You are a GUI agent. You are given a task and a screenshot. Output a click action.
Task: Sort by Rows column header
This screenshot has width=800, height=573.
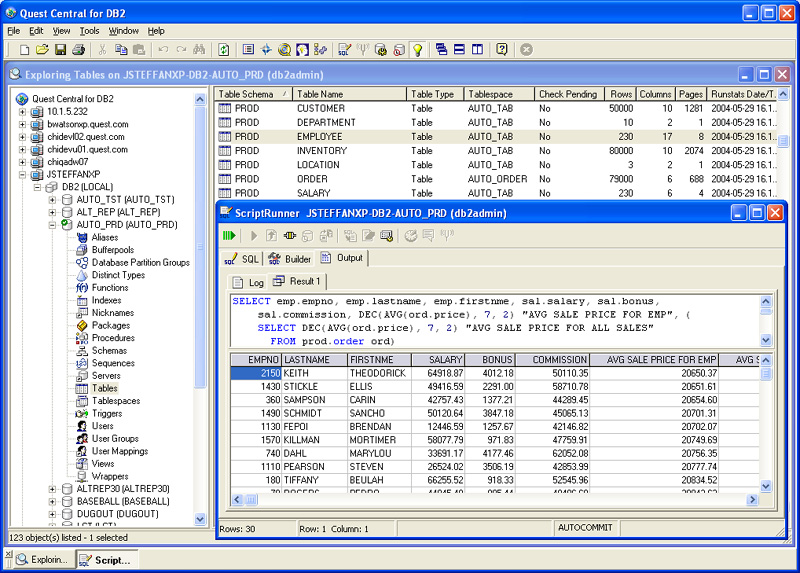coord(620,94)
